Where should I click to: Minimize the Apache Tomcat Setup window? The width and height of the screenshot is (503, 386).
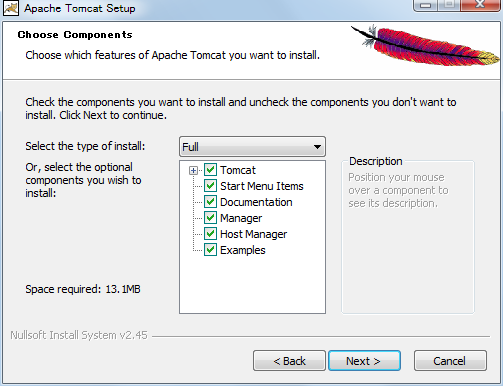click(425, 5)
